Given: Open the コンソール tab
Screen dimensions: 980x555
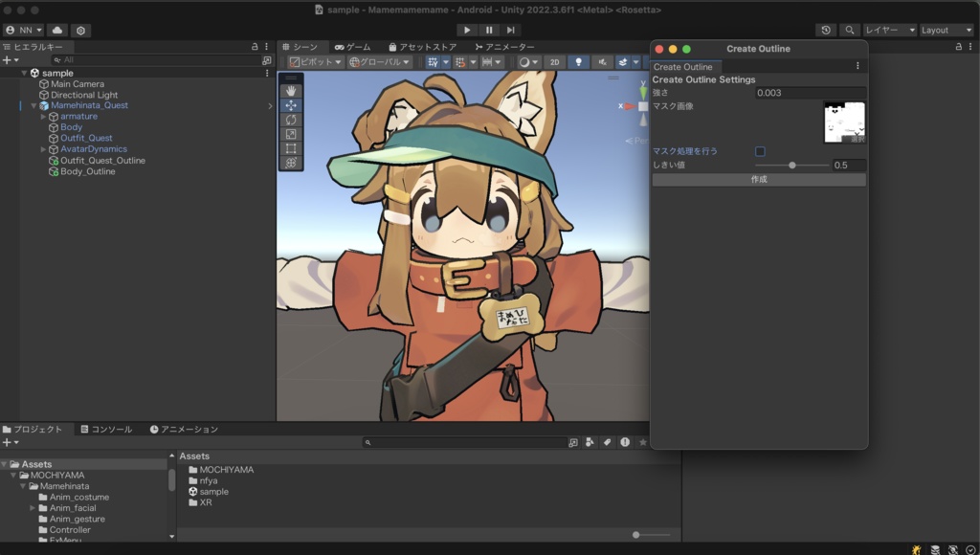Looking at the screenshot, I should click(106, 430).
